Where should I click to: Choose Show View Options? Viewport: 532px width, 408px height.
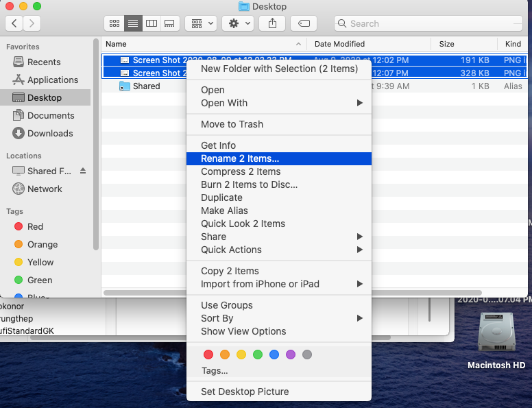(x=279, y=331)
